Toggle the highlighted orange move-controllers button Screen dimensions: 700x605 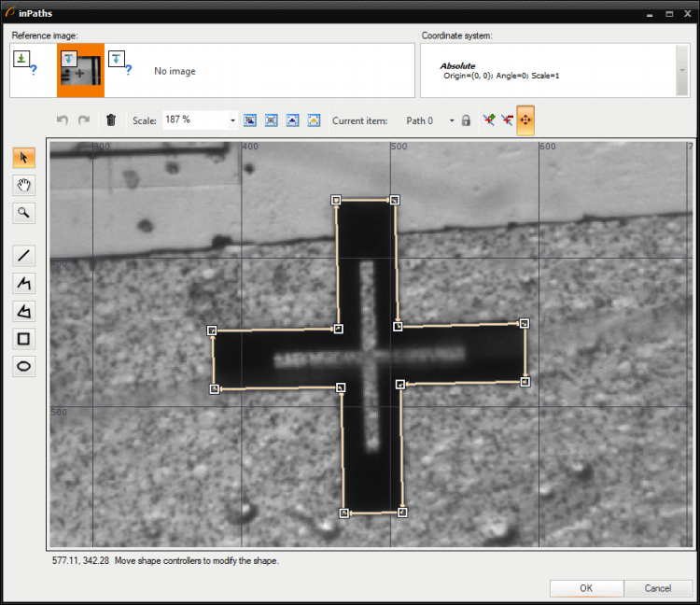coord(525,120)
